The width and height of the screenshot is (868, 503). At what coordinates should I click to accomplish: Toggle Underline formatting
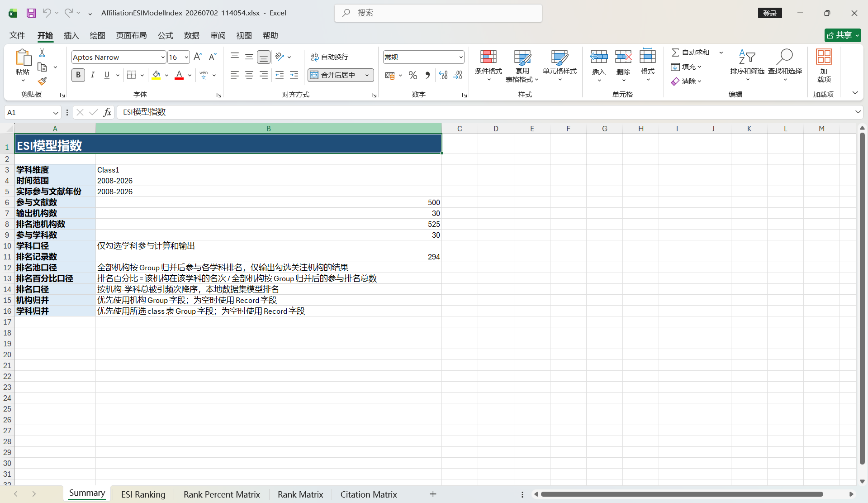[x=107, y=75]
